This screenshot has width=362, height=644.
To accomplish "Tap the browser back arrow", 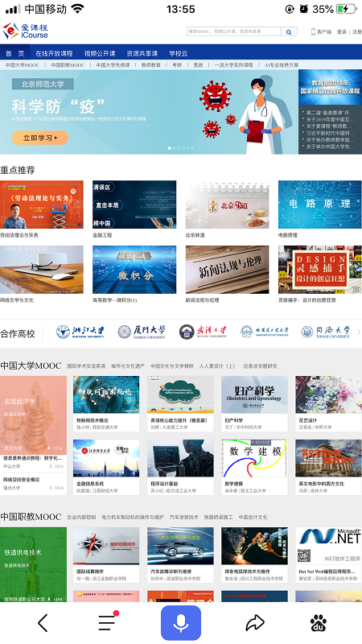I will pyautogui.click(x=43, y=623).
